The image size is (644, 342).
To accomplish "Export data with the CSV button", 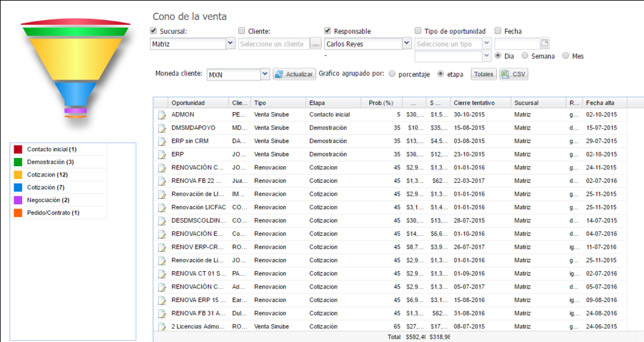I will pos(514,74).
